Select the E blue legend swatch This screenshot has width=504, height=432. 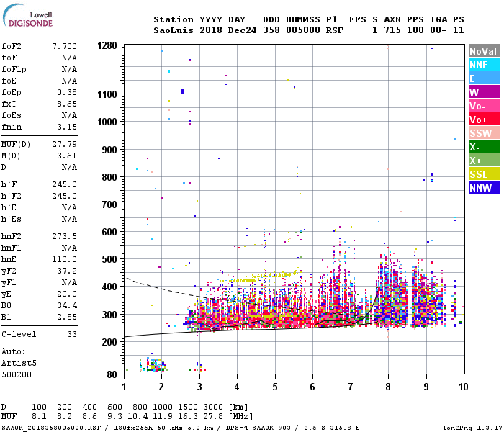tap(484, 78)
